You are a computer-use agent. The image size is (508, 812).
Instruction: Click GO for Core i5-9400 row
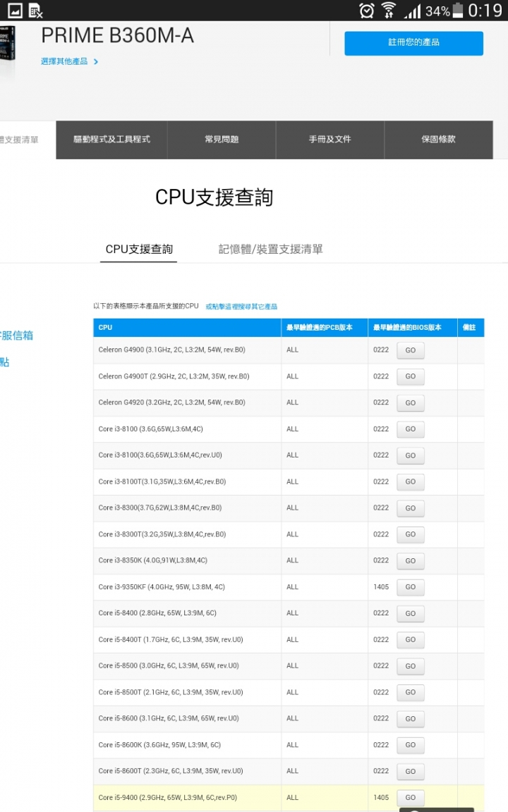point(411,798)
